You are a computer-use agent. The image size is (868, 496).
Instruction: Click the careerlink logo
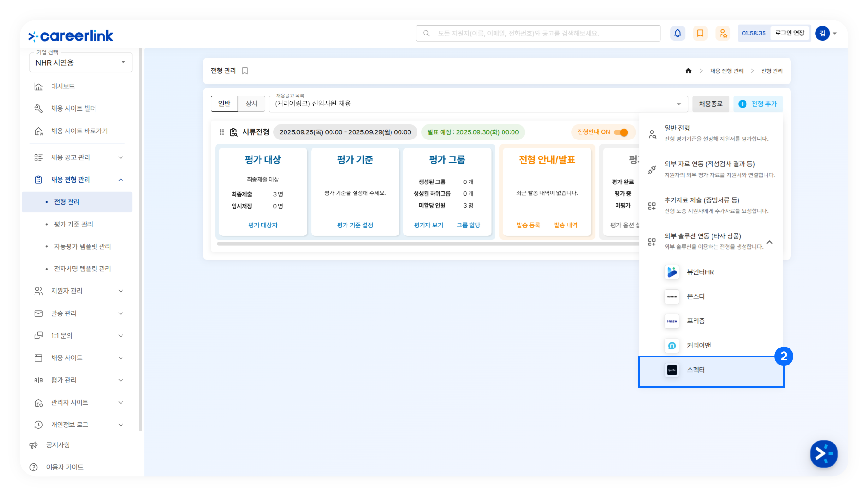click(x=71, y=36)
